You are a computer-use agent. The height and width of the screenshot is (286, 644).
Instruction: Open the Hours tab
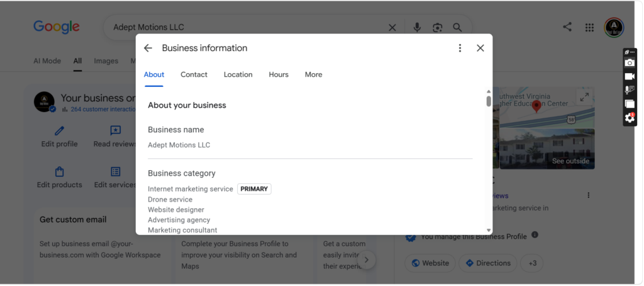pyautogui.click(x=279, y=74)
